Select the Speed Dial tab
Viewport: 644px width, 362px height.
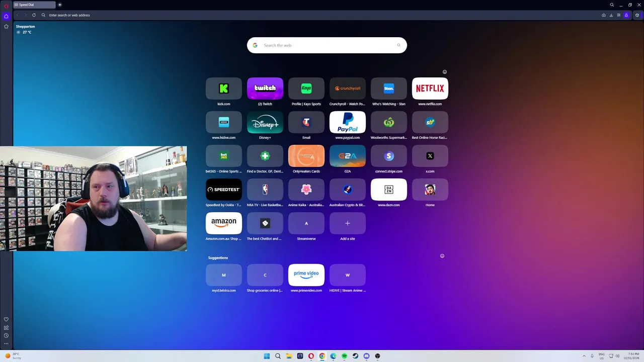tap(34, 5)
